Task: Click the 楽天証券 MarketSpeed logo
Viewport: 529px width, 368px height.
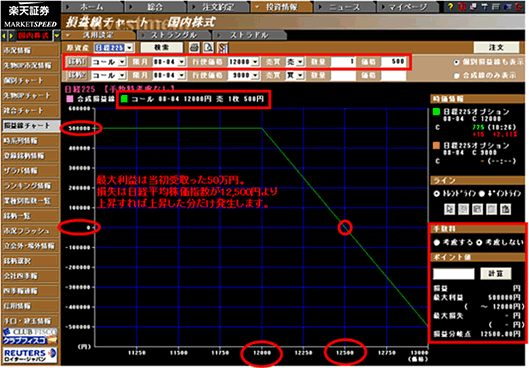Action: tap(30, 15)
